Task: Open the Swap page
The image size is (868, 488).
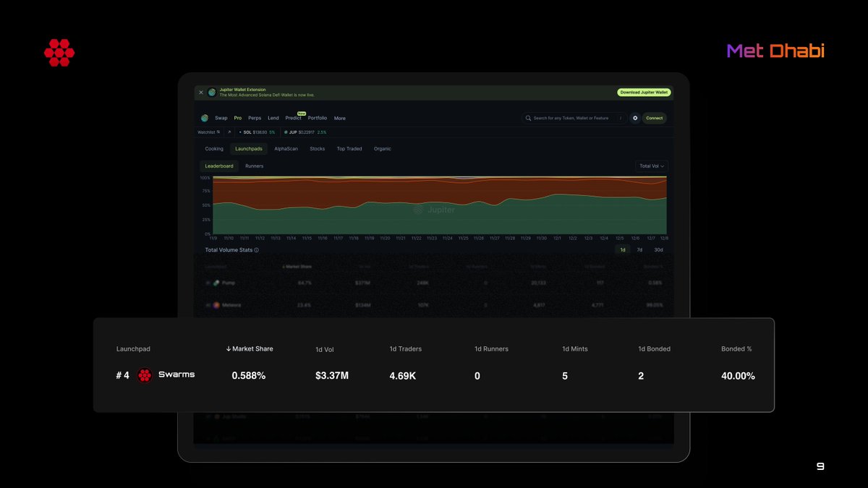Action: click(221, 118)
